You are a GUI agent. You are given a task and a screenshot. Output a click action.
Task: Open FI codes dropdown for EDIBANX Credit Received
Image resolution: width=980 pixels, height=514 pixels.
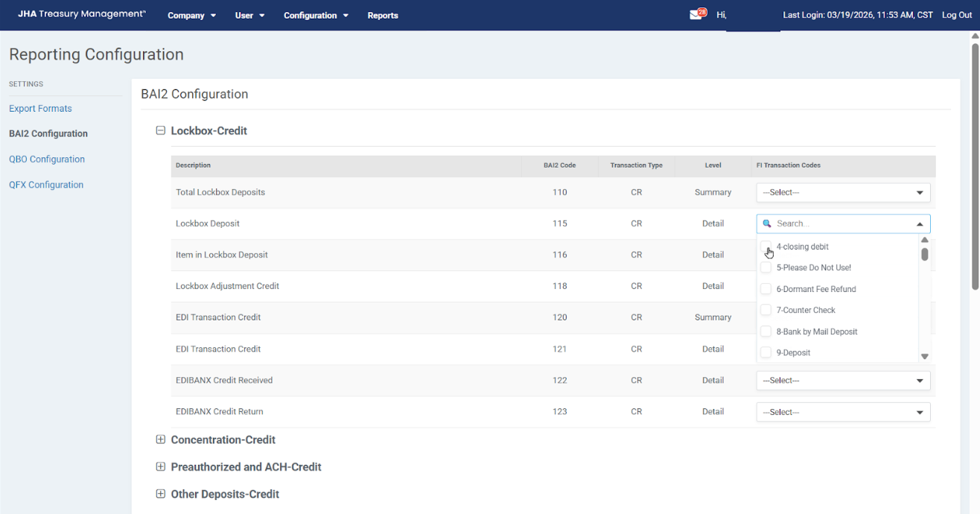click(x=843, y=381)
